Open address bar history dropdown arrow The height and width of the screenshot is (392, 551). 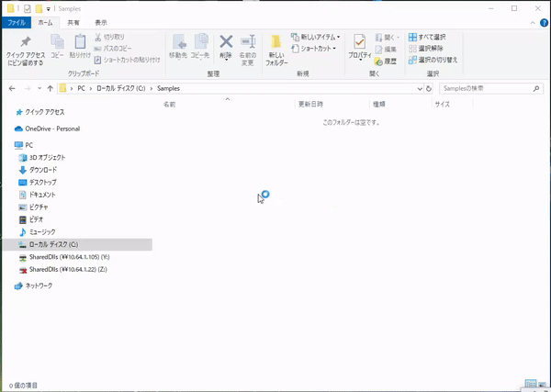pos(419,88)
